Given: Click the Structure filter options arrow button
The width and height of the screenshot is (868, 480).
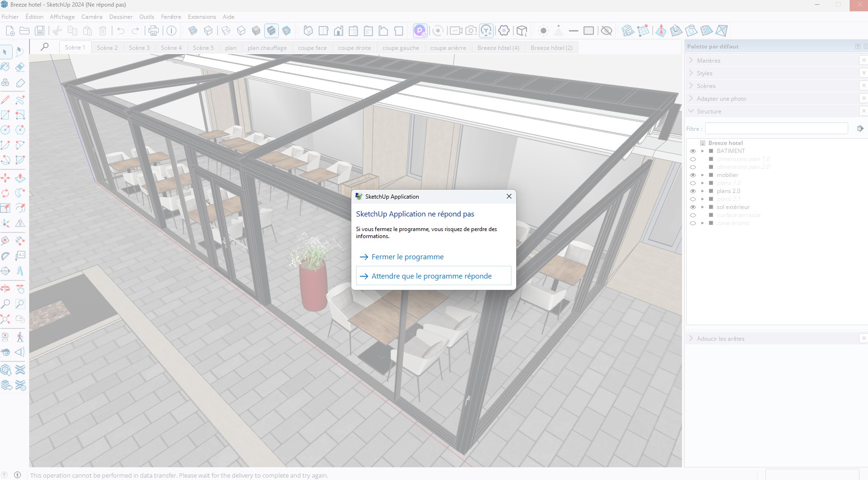Looking at the screenshot, I should point(860,128).
